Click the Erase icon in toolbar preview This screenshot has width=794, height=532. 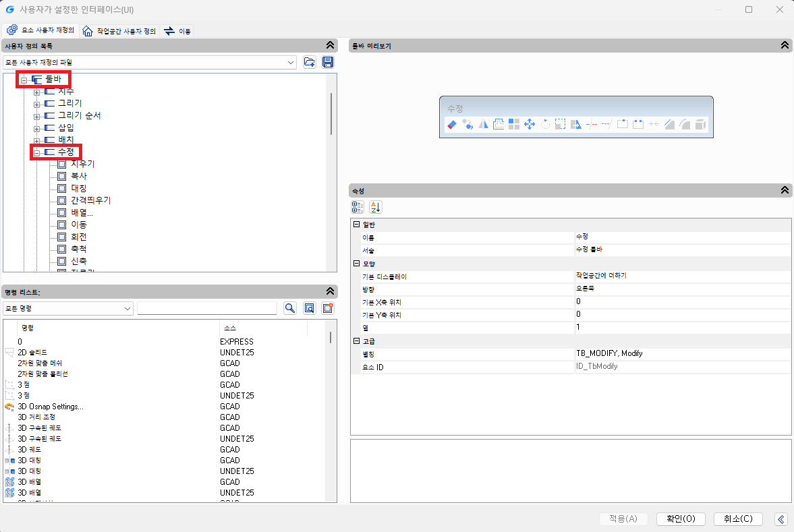tap(452, 125)
